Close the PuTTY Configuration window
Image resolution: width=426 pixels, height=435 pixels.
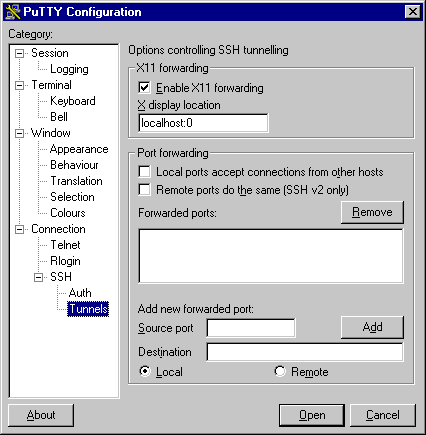click(x=413, y=12)
